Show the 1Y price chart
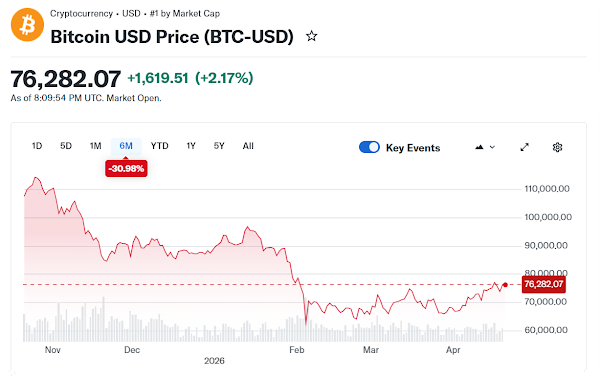 191,146
